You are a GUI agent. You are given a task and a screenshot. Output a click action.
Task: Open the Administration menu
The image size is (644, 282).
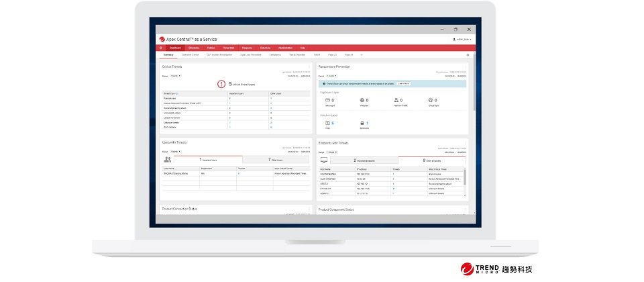coord(285,48)
